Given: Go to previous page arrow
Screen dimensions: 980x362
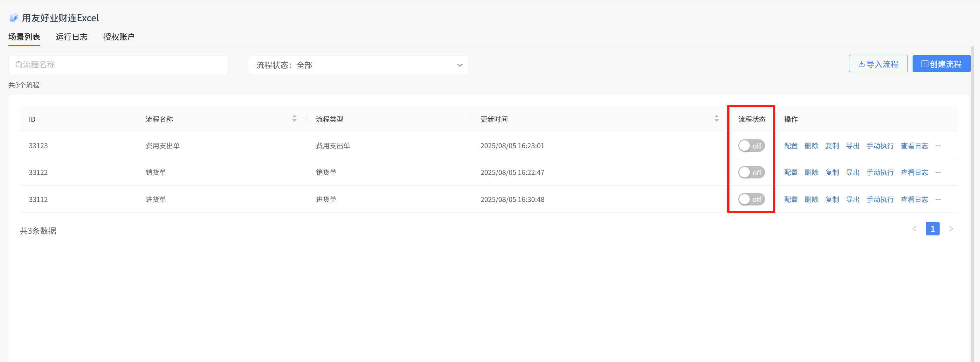Looking at the screenshot, I should pyautogui.click(x=914, y=229).
